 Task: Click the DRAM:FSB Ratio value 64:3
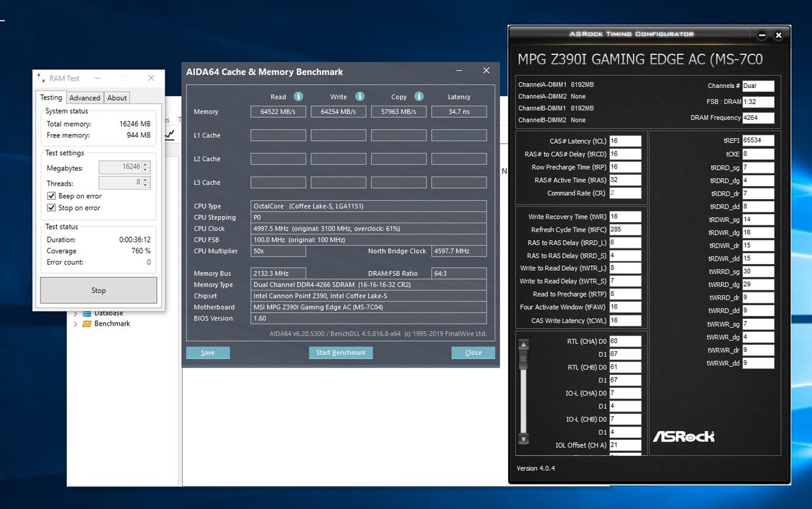tap(459, 273)
